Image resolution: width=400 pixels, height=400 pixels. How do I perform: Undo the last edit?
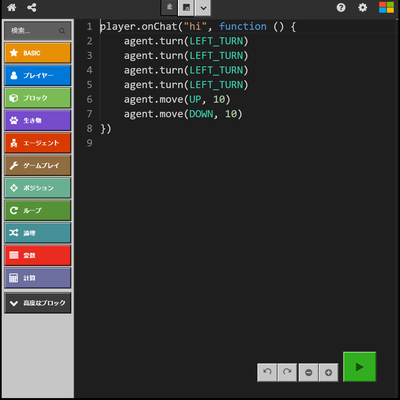[x=267, y=372]
